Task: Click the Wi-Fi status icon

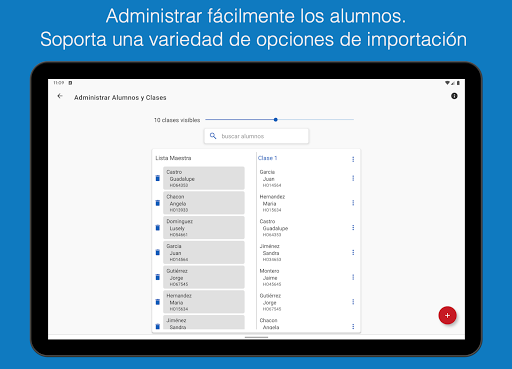Action: click(x=447, y=83)
